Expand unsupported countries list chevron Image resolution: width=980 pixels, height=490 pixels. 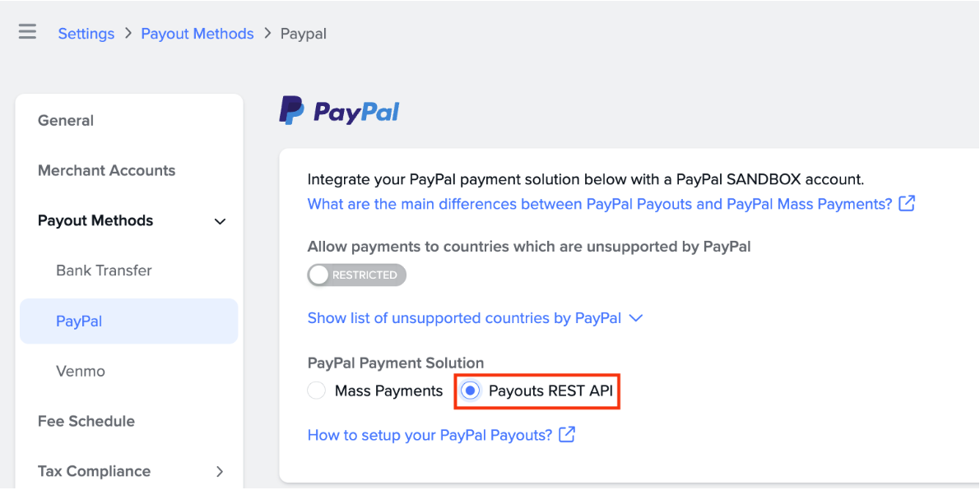(635, 318)
